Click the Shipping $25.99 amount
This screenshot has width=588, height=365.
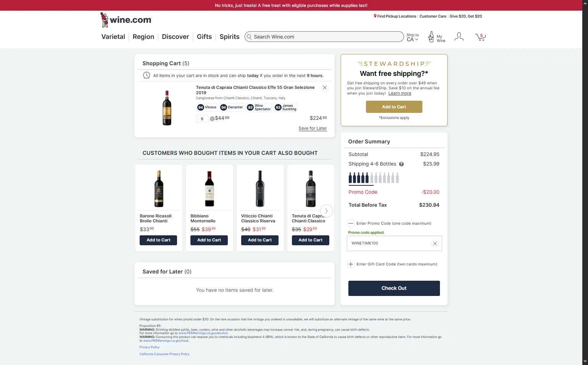click(431, 164)
